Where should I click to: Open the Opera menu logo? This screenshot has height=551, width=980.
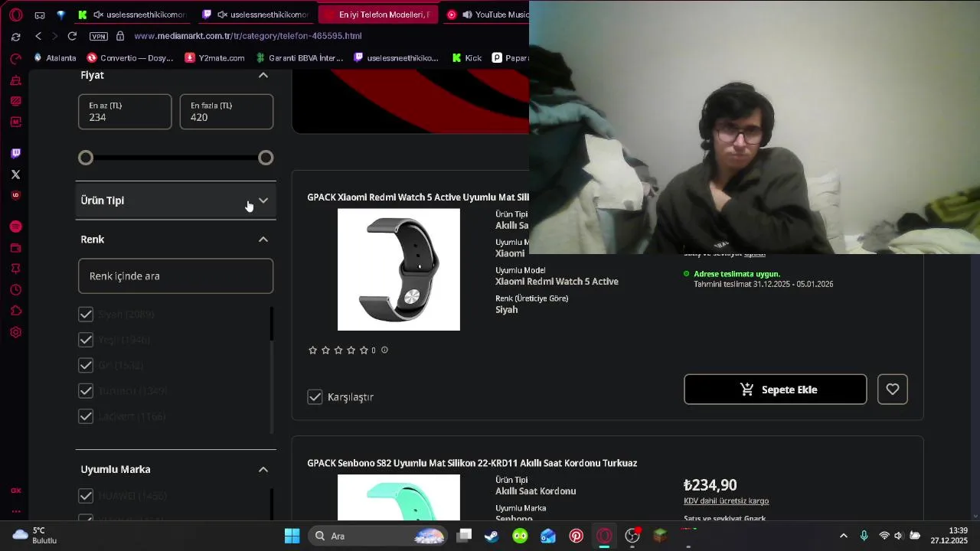(15, 15)
